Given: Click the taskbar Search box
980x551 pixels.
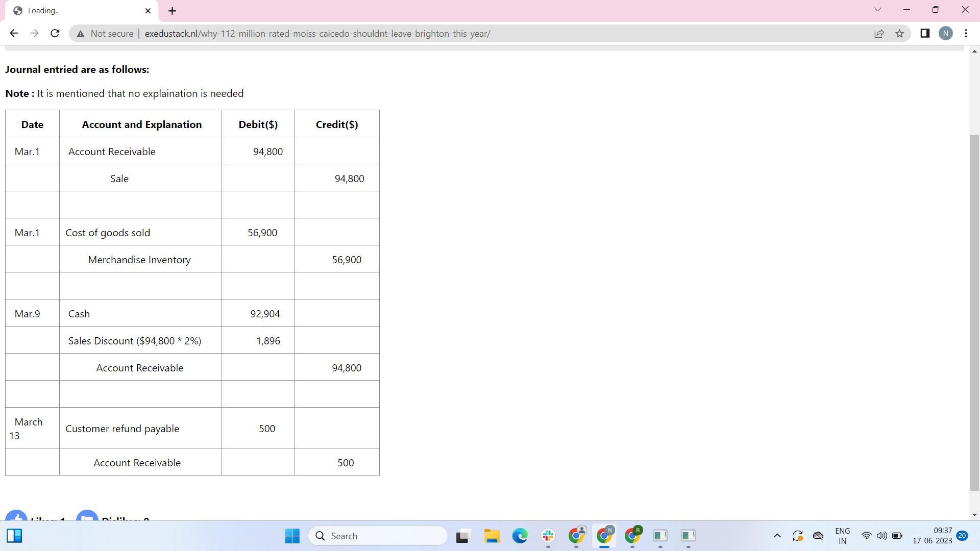Looking at the screenshot, I should tap(378, 536).
